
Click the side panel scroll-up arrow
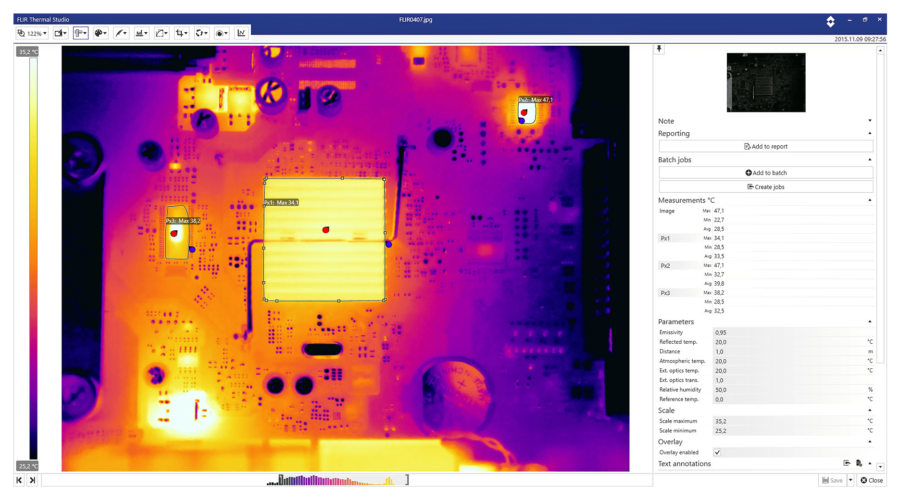pos(880,51)
